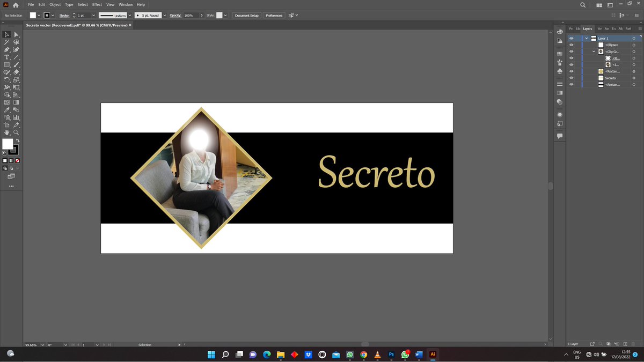Select the Curvature tool
This screenshot has height=362, width=644.
tap(17, 49)
